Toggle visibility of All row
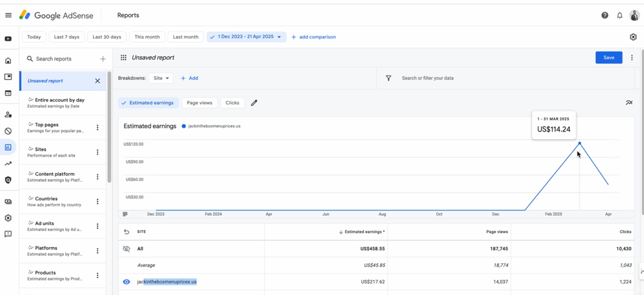Screen dimensions: 644x295 pyautogui.click(x=126, y=249)
